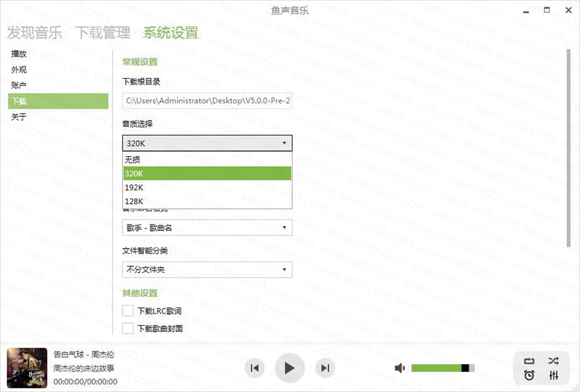
Task: Choose 无损 quality option
Action: [x=207, y=159]
